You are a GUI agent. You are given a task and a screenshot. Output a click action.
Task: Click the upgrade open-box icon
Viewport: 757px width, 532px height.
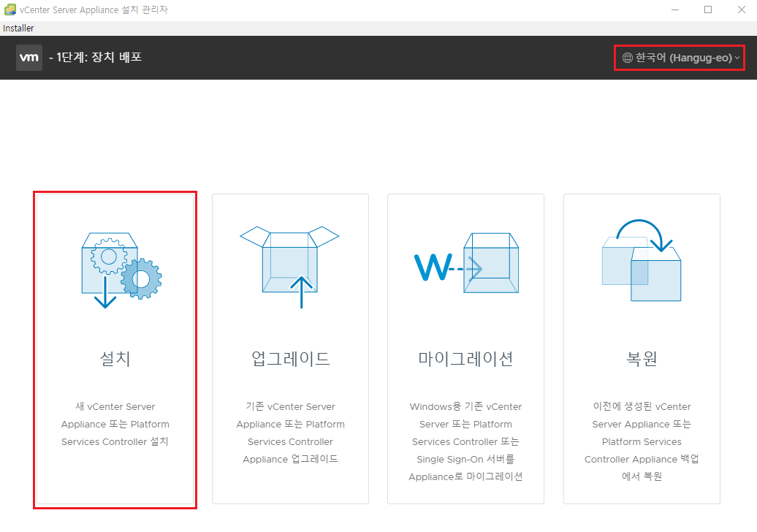289,267
